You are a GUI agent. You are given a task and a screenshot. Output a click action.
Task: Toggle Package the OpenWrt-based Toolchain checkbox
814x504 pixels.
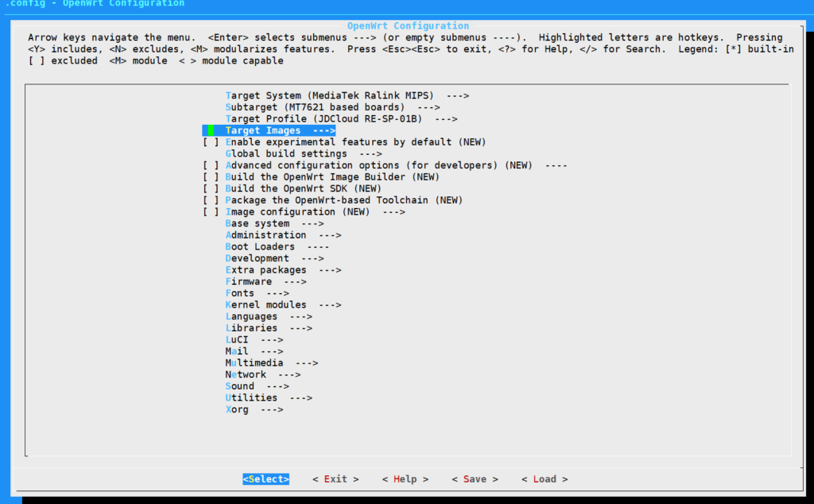click(211, 200)
